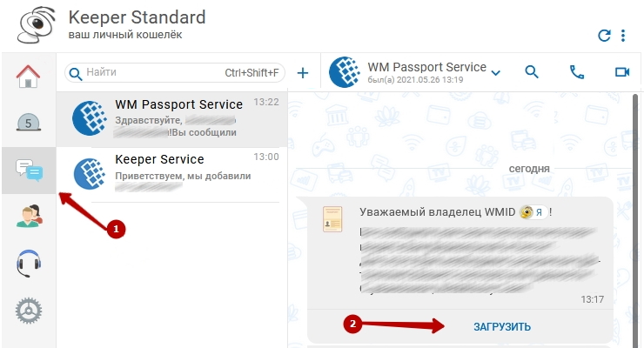This screenshot has height=348, width=644.
Task: Click the 13:22 timestamp in chat list
Action: click(x=266, y=102)
